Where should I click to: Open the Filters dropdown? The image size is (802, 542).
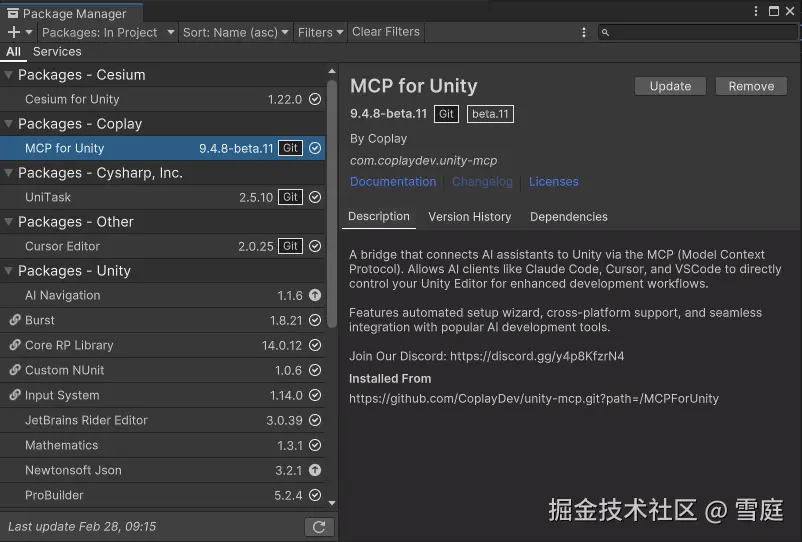[x=320, y=32]
